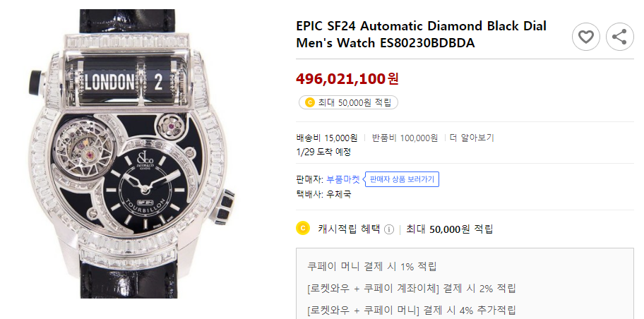Click the 쿠페이 계좌이체 결제 시 2% 적립 line

(x=411, y=288)
